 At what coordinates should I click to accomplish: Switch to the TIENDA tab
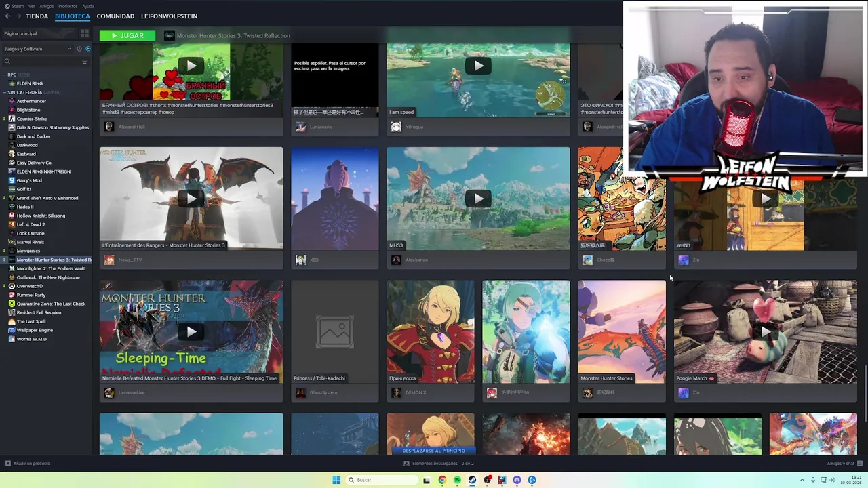point(37,16)
